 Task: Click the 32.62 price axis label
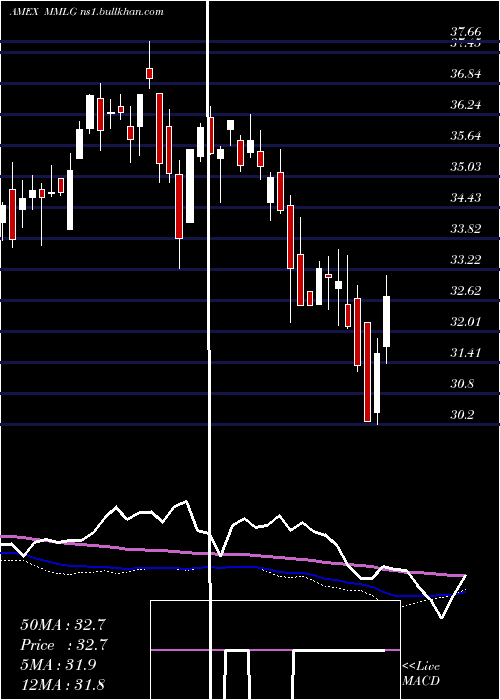click(466, 291)
